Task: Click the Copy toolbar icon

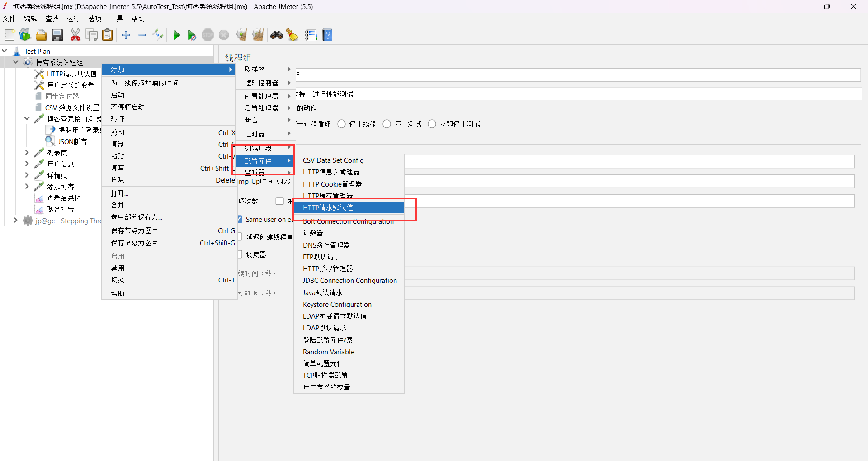Action: (91, 35)
